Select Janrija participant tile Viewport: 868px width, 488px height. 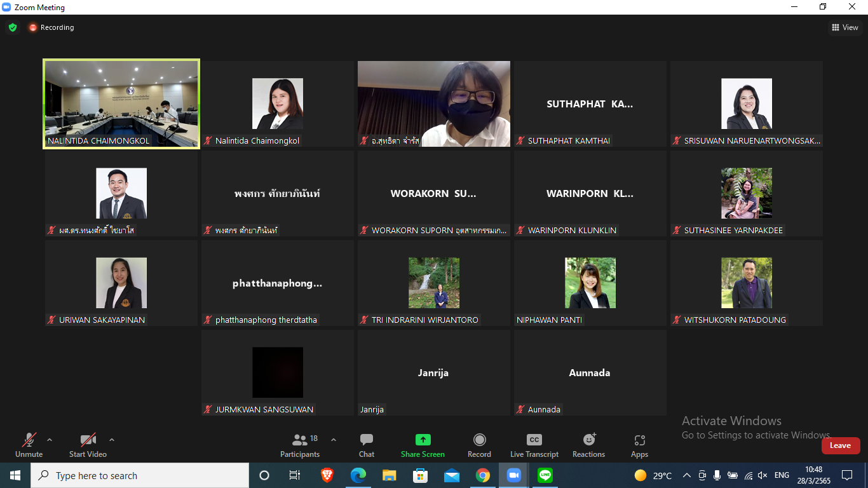[434, 372]
